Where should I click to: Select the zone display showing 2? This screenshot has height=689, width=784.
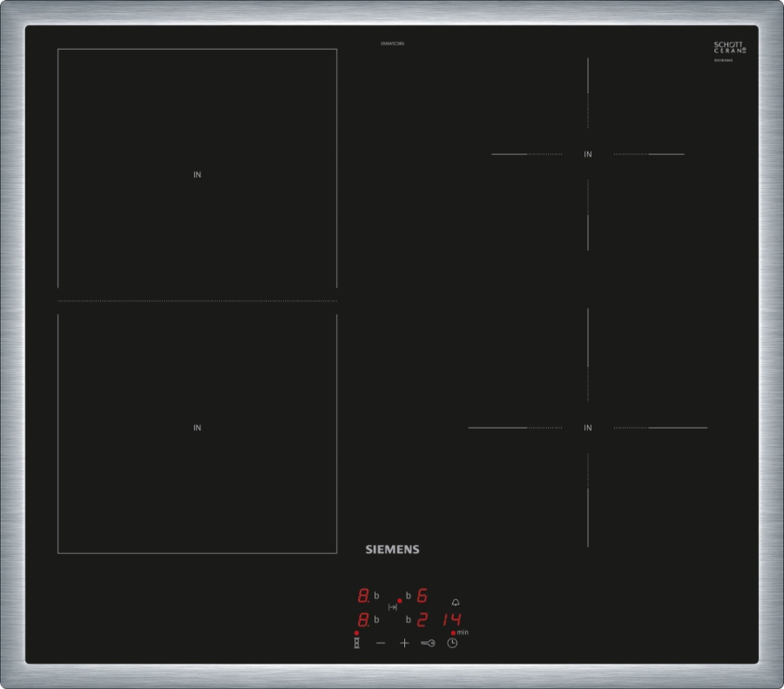click(422, 620)
